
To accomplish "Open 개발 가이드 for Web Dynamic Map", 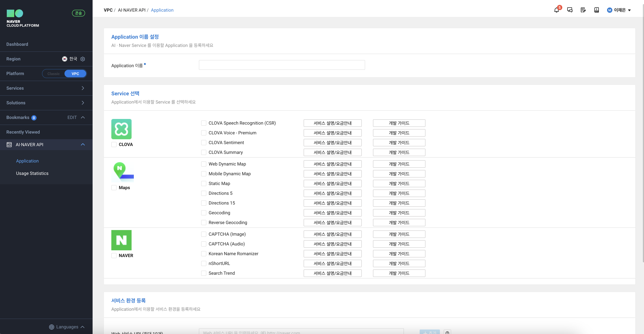I will pyautogui.click(x=399, y=164).
